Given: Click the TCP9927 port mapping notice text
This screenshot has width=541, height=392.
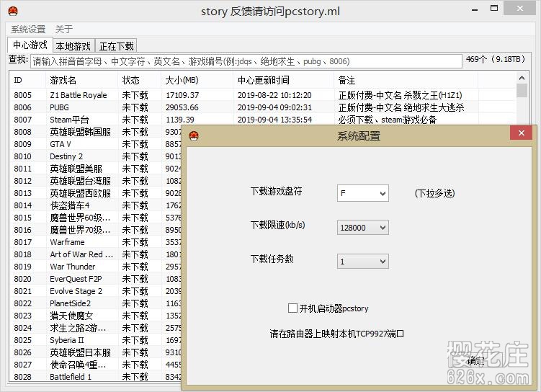Looking at the screenshot, I should tap(336, 334).
